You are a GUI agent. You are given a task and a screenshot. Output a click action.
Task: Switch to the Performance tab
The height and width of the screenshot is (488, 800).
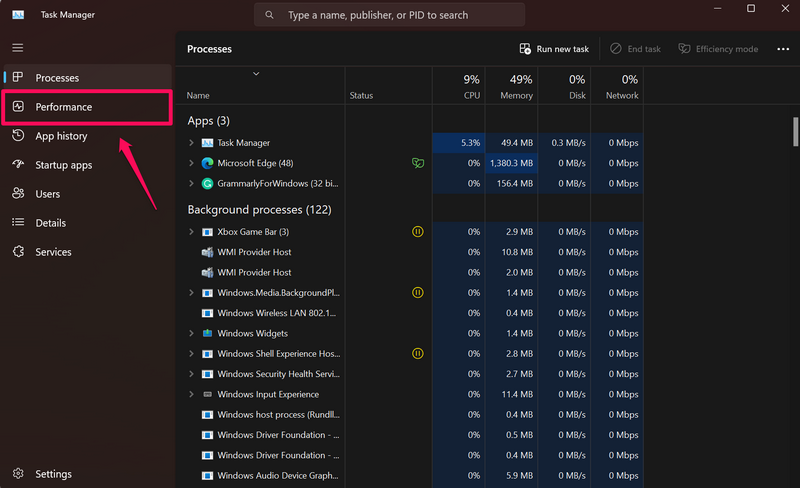click(63, 107)
